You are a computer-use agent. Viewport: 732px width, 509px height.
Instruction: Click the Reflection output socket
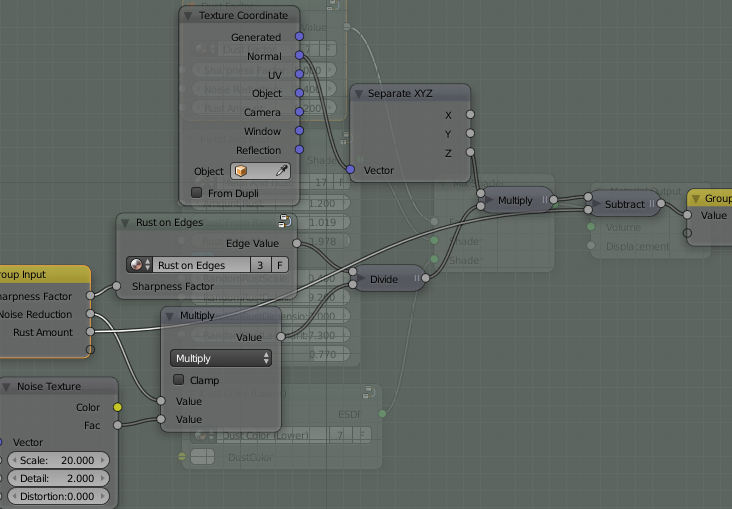299,149
